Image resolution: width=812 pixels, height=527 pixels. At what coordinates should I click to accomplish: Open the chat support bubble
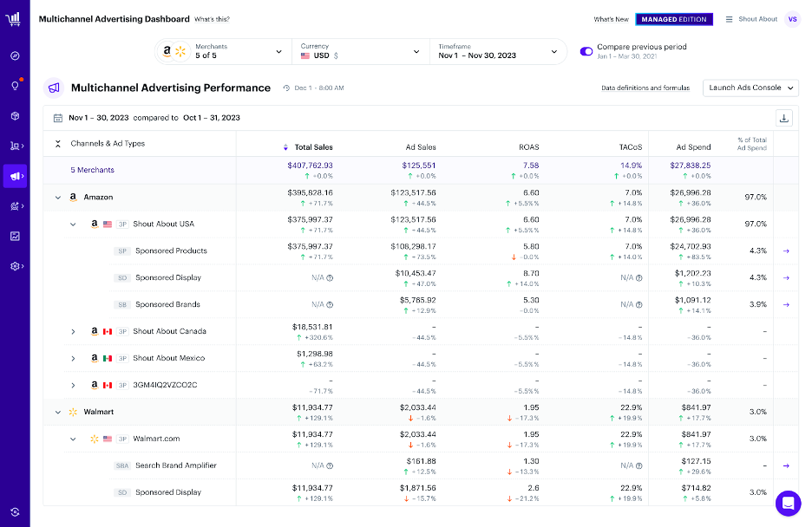[788, 504]
